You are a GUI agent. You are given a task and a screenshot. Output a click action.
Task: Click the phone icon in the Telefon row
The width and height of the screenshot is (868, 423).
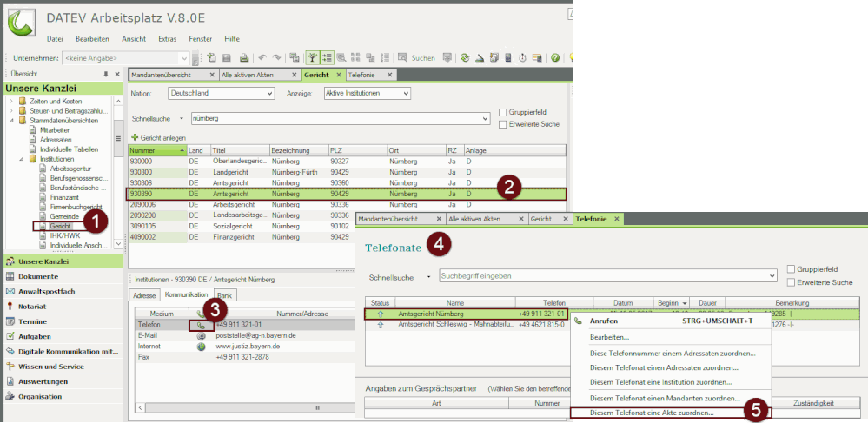(201, 325)
